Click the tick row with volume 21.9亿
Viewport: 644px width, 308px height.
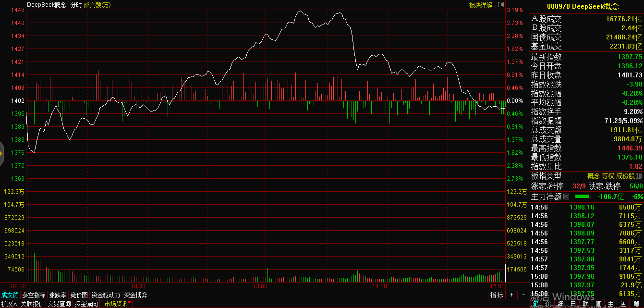[x=586, y=285]
